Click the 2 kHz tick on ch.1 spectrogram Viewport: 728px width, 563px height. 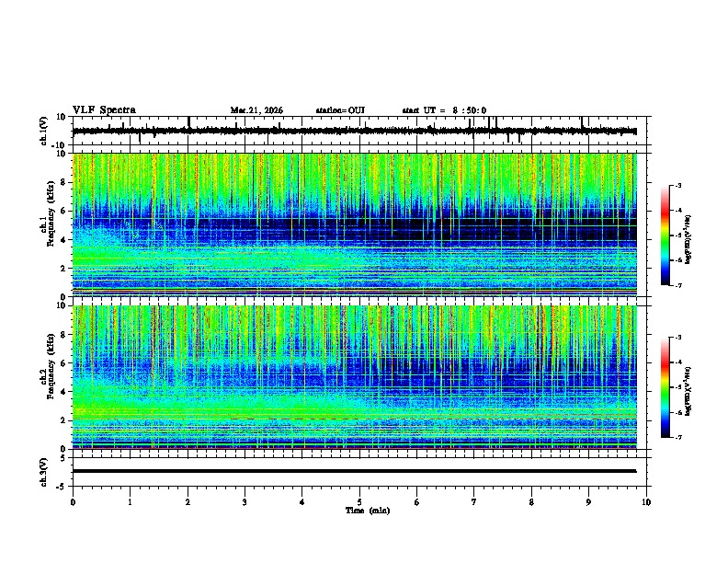[x=63, y=269]
